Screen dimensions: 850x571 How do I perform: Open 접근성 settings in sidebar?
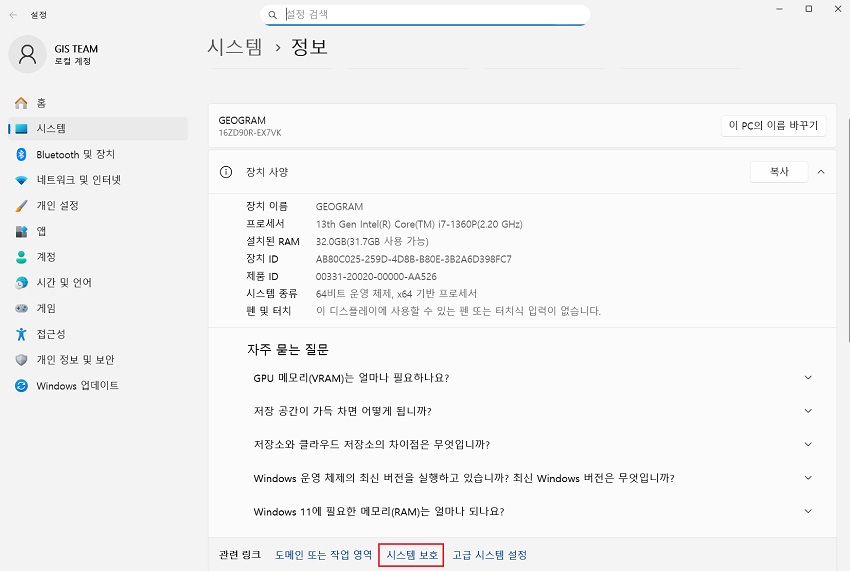click(x=98, y=334)
